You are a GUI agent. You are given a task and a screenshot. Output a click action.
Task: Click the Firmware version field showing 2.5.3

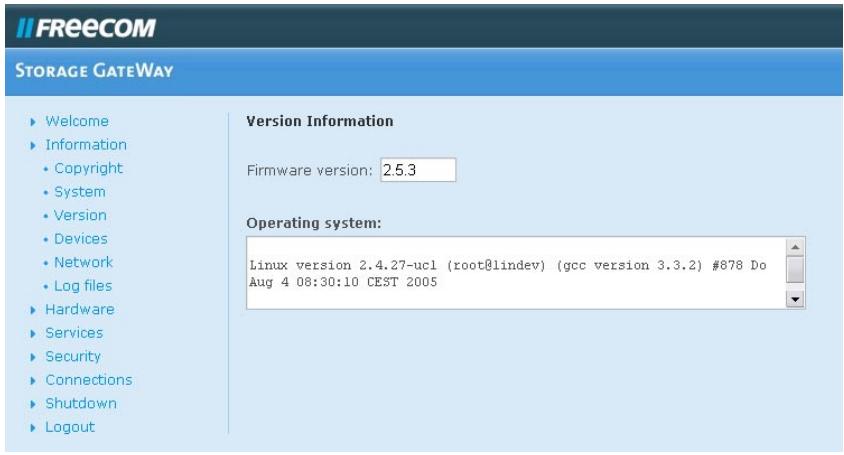tap(418, 170)
